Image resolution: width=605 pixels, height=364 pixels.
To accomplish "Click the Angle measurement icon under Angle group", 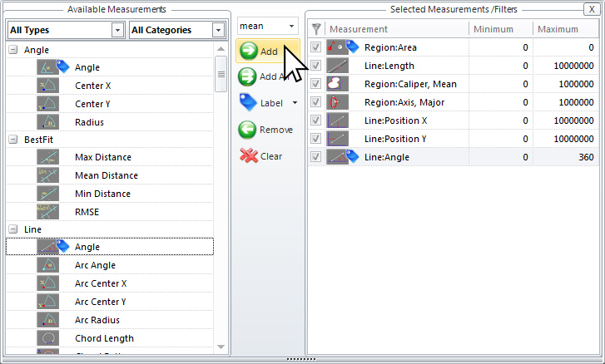I will click(x=48, y=67).
